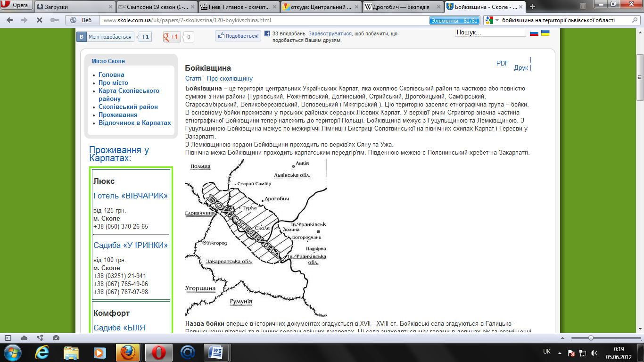
Task: Focus the Google search field
Action: 565,21
